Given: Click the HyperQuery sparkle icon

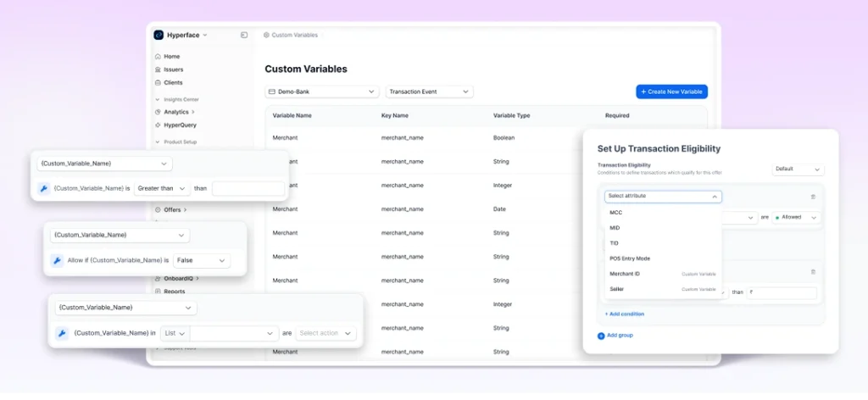Looking at the screenshot, I should (158, 125).
